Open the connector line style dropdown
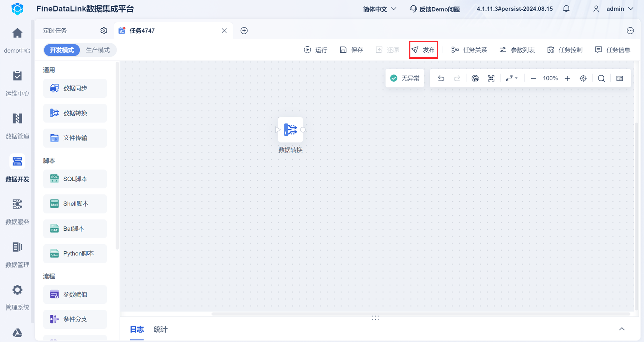This screenshot has height=342, width=644. tap(512, 78)
